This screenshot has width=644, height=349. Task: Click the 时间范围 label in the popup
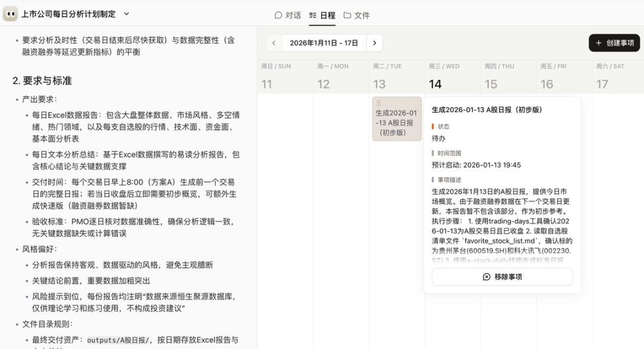click(x=449, y=153)
